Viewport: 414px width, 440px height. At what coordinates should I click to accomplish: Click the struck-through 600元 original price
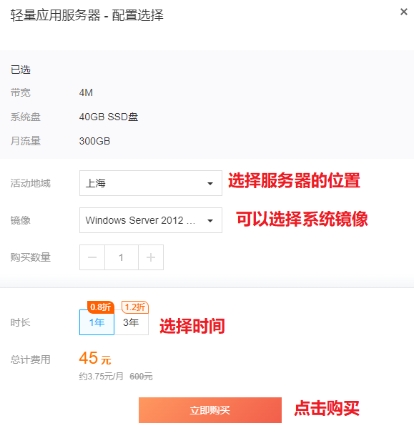[141, 376]
